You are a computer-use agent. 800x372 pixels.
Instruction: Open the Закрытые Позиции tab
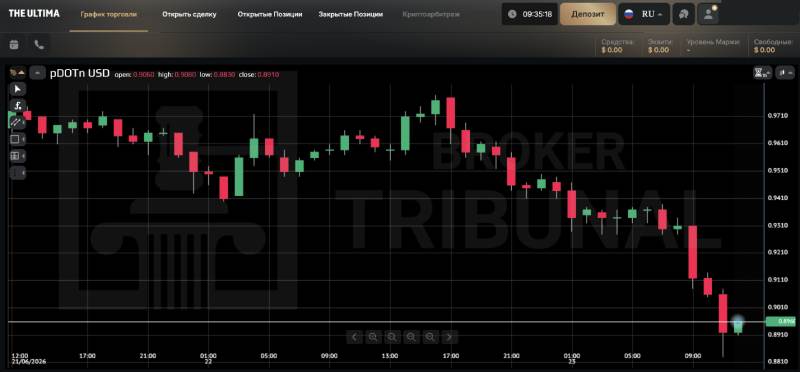pyautogui.click(x=351, y=14)
